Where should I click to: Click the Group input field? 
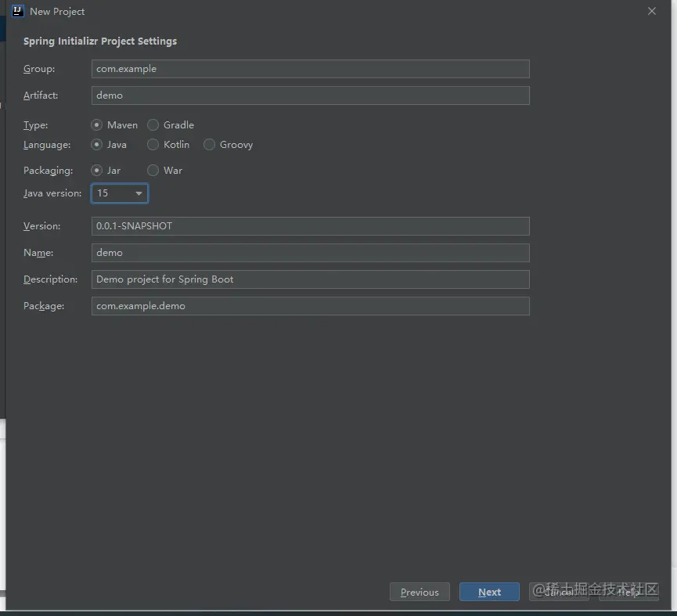(x=311, y=69)
